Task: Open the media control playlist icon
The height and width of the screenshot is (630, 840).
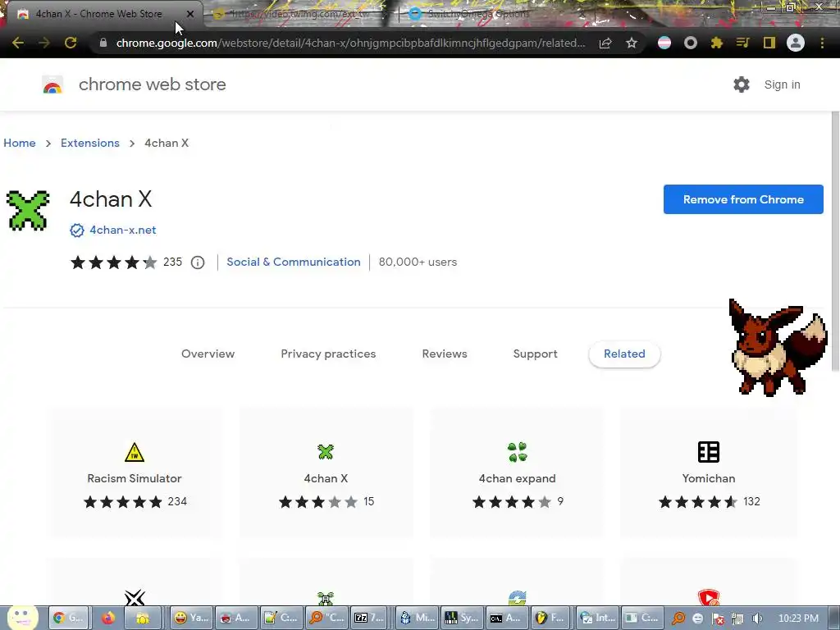Action: tap(743, 43)
